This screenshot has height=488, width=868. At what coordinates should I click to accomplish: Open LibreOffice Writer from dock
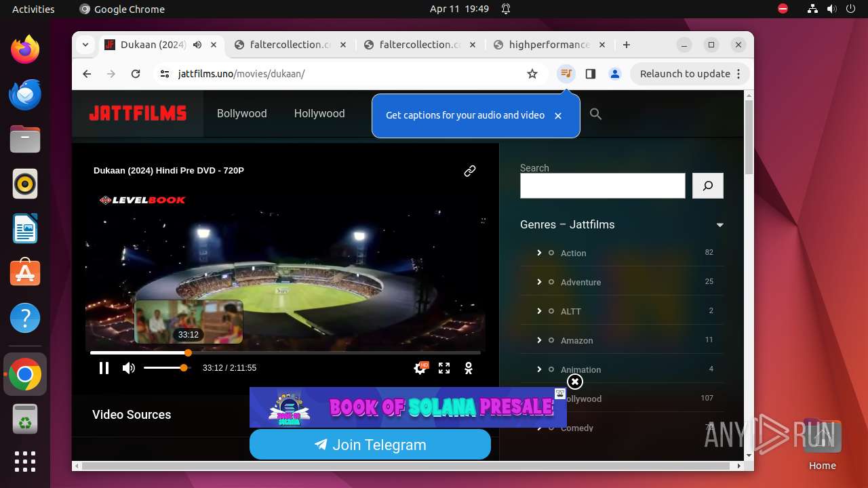point(25,228)
